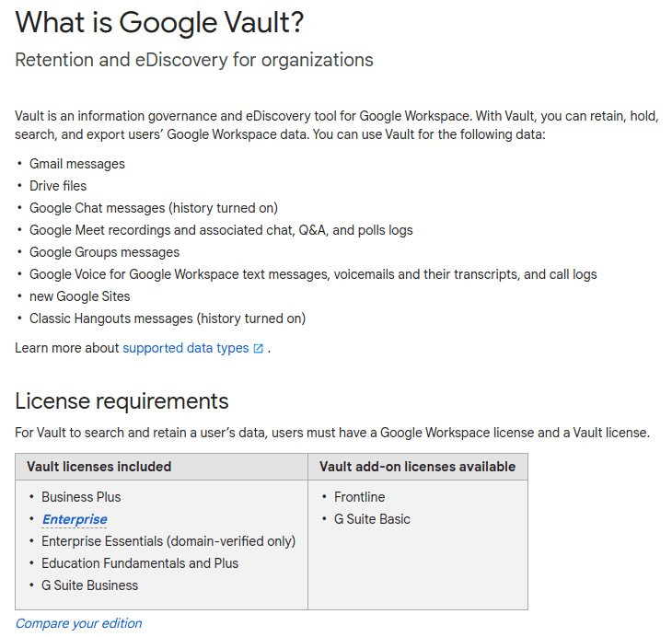Open the "supported data types" link
Viewport: 672px width, 637px height.
point(185,348)
